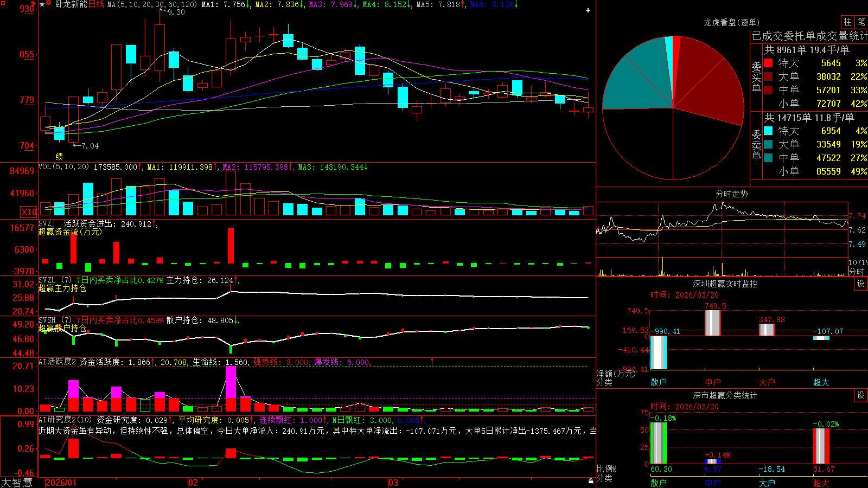
Task: Click the 超赢散户持仓 label
Action: pyautogui.click(x=62, y=328)
